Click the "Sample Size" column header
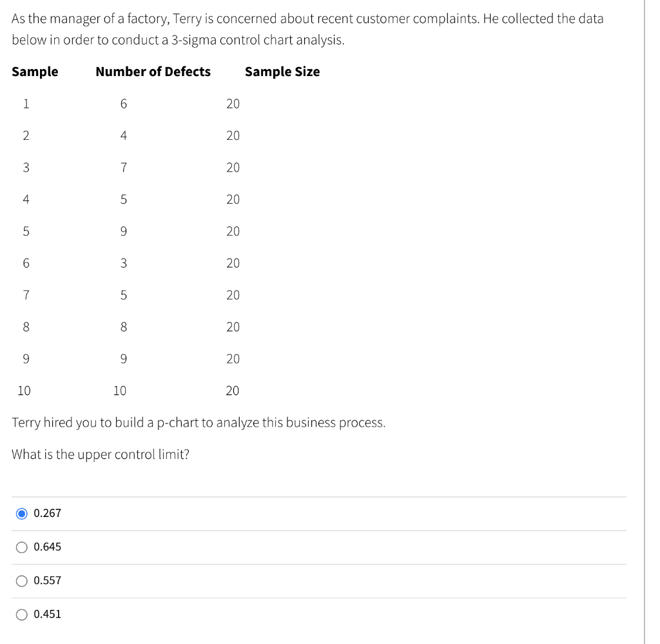Image resolution: width=660 pixels, height=644 pixels. coord(282,72)
